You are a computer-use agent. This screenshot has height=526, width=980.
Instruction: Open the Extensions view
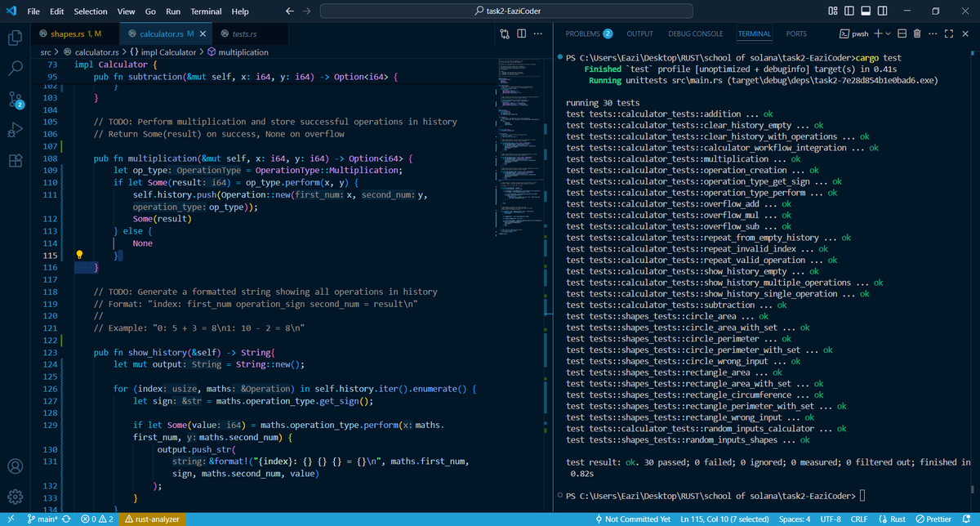pyautogui.click(x=15, y=160)
